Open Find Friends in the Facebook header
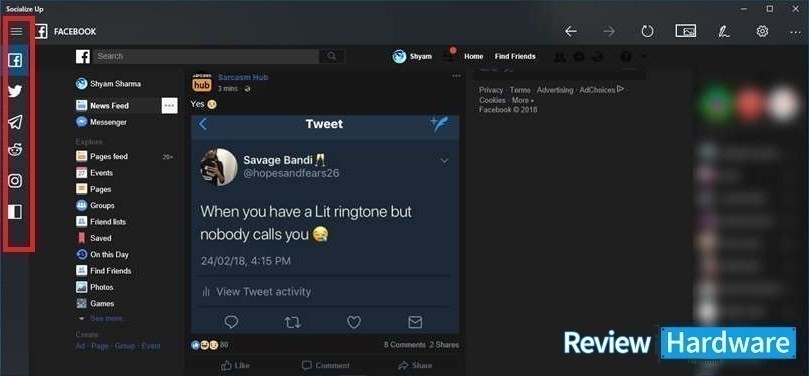The width and height of the screenshot is (809, 376). 515,56
